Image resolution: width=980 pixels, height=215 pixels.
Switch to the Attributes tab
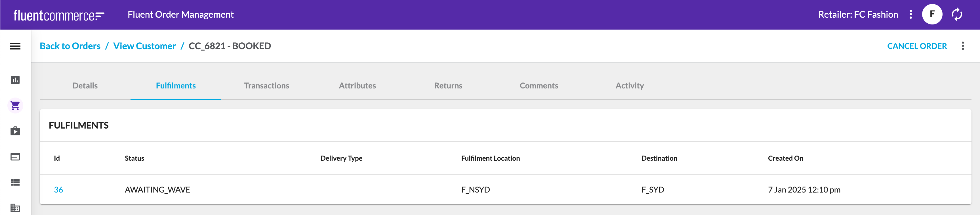(357, 85)
